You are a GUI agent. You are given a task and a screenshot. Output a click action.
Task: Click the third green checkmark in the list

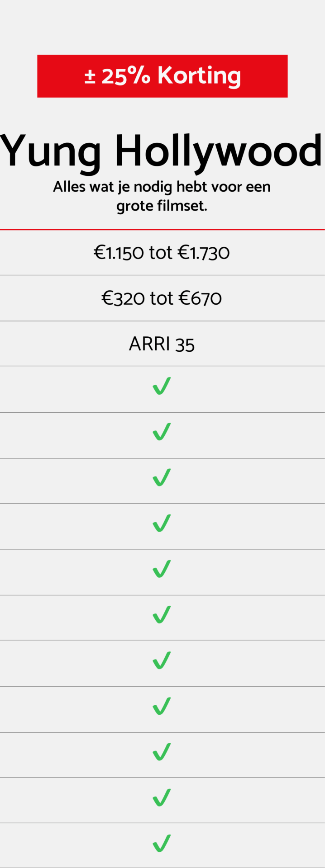[162, 478]
